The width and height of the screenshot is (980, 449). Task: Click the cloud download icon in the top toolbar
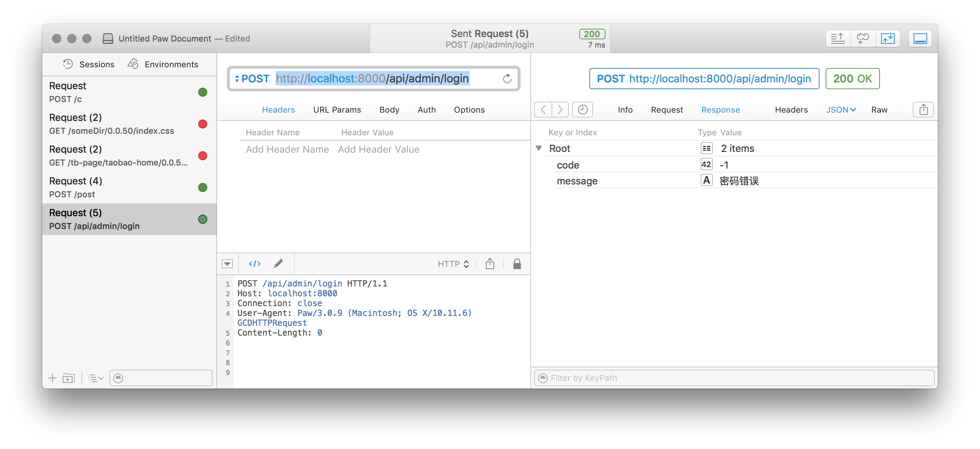tap(863, 38)
